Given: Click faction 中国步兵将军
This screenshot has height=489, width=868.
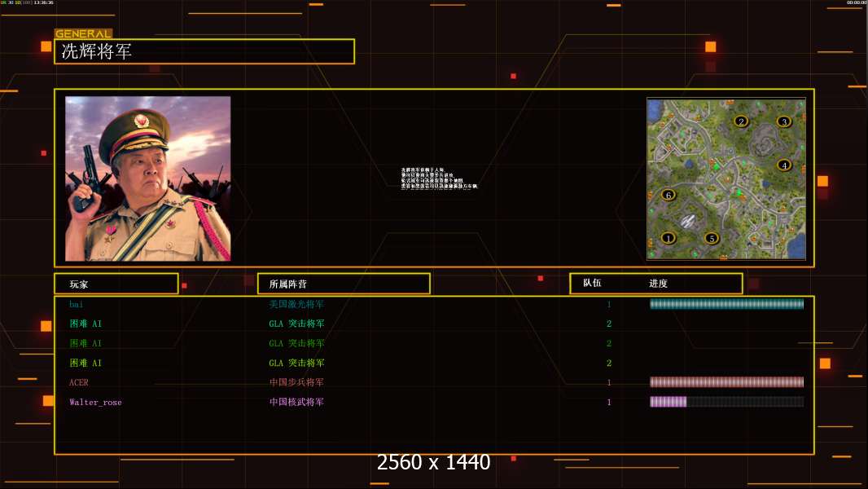Looking at the screenshot, I should [296, 383].
